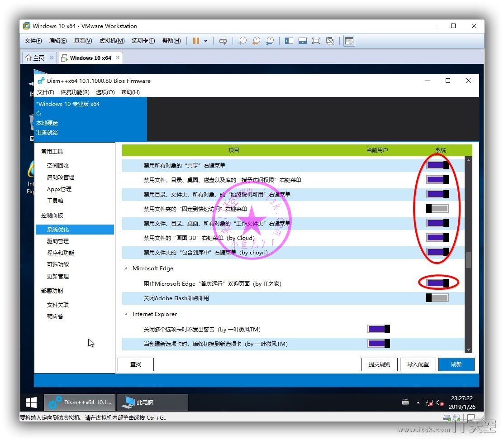The height and width of the screenshot is (441, 504).
Task: Toggle 关闭多个选项卡时不发出警告 switch
Action: pyautogui.click(x=379, y=329)
